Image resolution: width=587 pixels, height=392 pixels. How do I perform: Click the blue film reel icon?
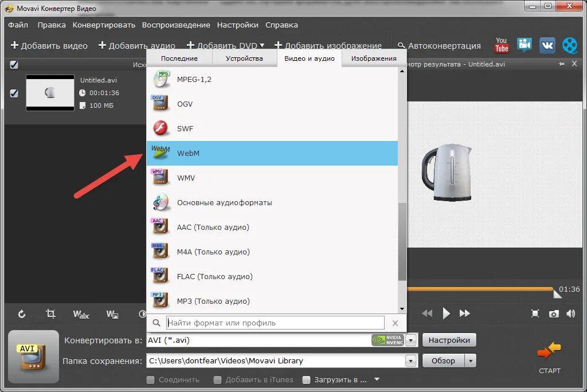[x=569, y=45]
